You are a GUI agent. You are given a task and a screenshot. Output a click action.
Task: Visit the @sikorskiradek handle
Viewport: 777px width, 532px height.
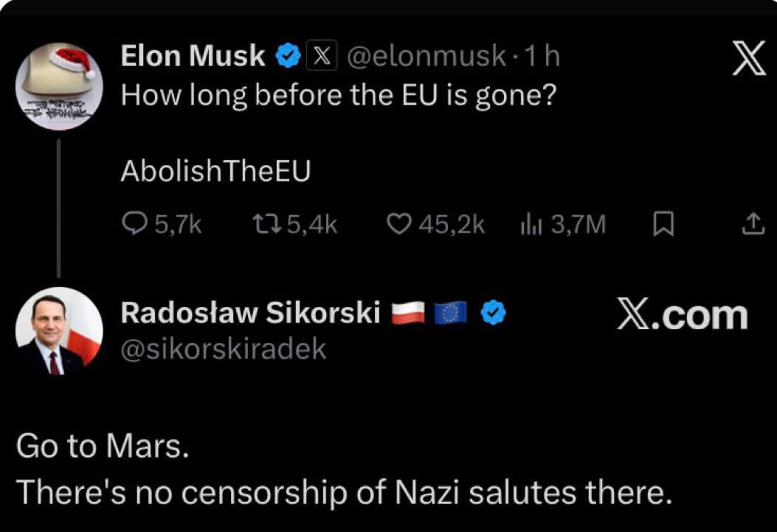point(223,349)
